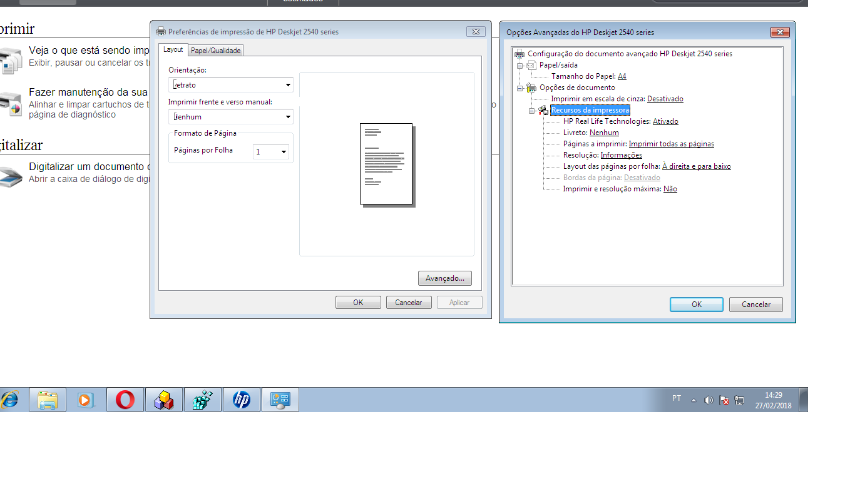Collapse the Recursos da impressora node
The width and height of the screenshot is (855, 504).
point(531,110)
